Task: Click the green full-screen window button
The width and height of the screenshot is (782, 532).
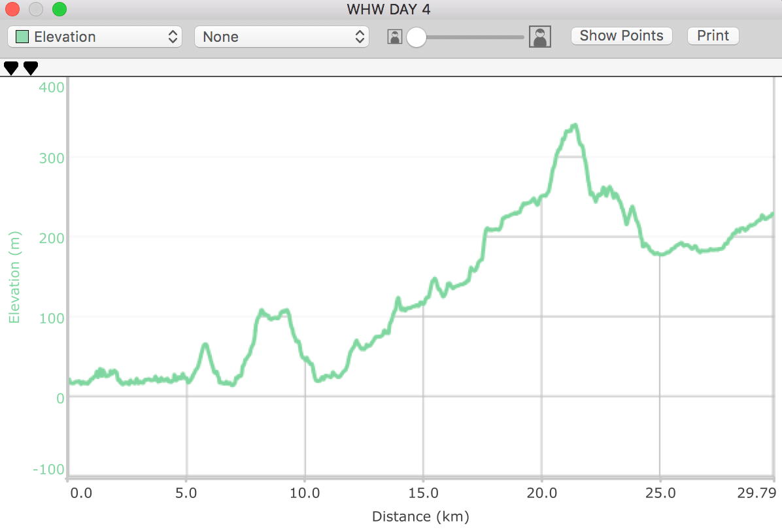Action: [x=59, y=9]
